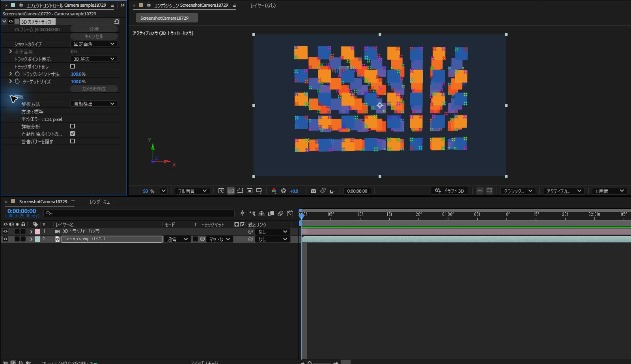
Task: Open the timeline panel menu next to ScreenshotCamera18729
Action: (73, 202)
